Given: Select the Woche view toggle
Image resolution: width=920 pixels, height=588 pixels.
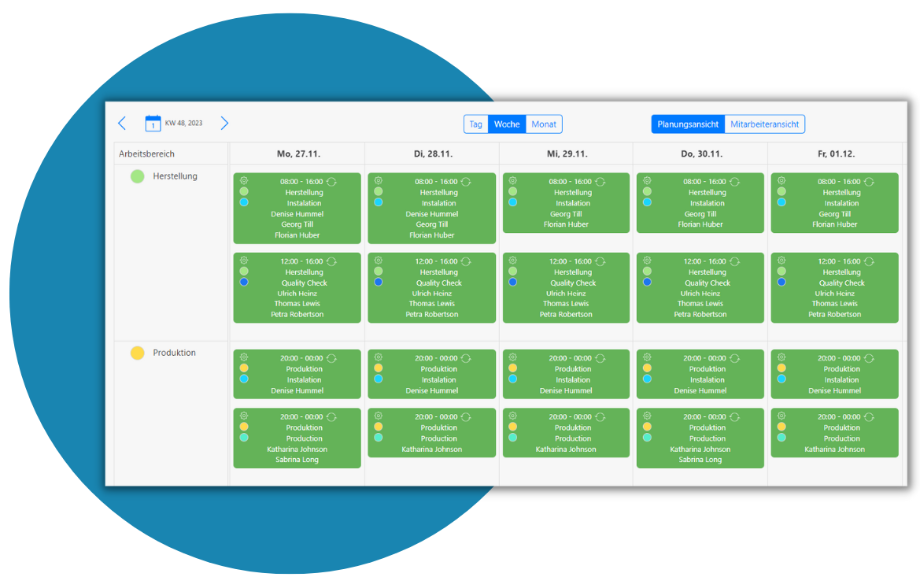Looking at the screenshot, I should coord(507,124).
